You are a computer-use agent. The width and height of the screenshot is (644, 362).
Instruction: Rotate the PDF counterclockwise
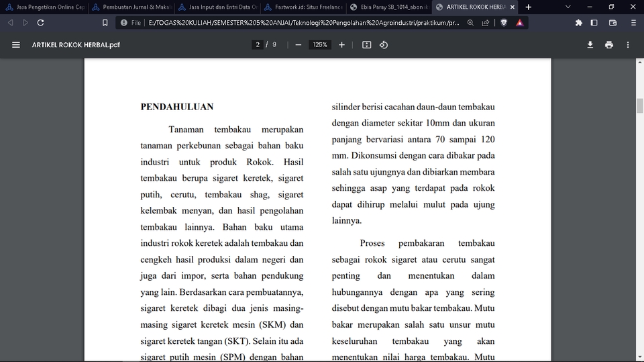384,45
